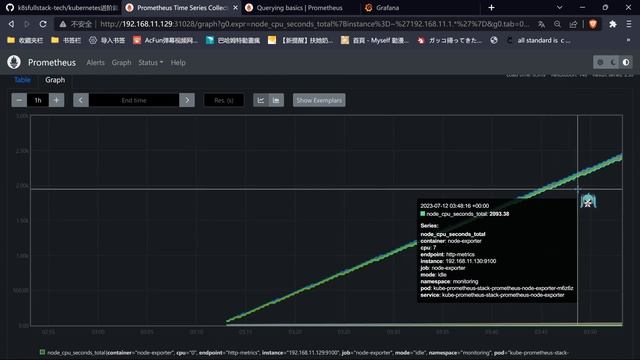This screenshot has height=360, width=640.
Task: Click the not-secure warning icon
Action: [x=63, y=24]
